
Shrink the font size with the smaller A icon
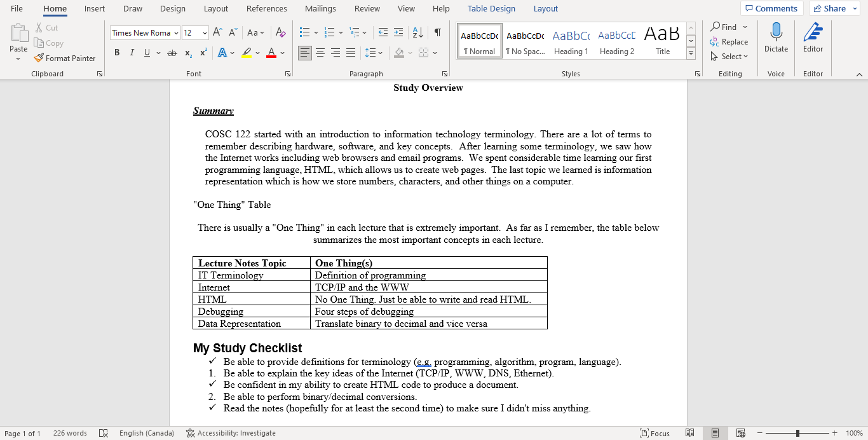(233, 32)
